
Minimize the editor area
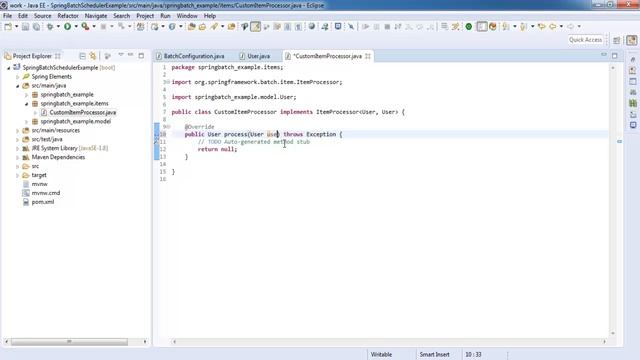pyautogui.click(x=604, y=55)
